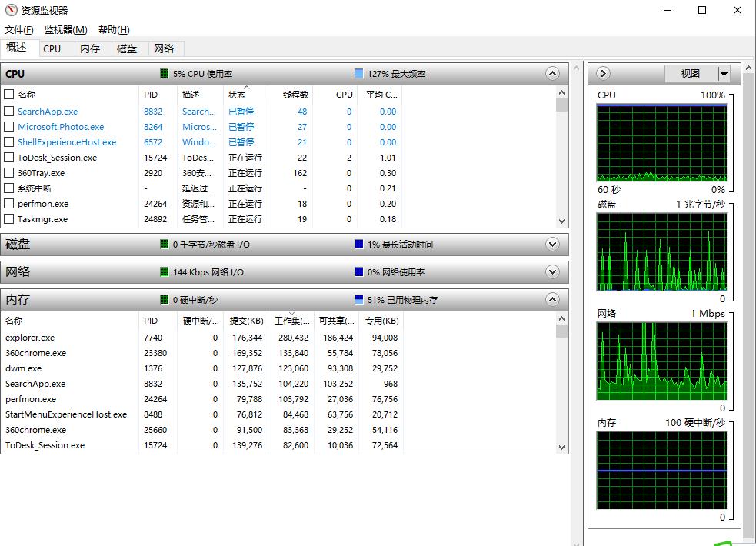Click the green network I/O indicator square

pyautogui.click(x=165, y=271)
